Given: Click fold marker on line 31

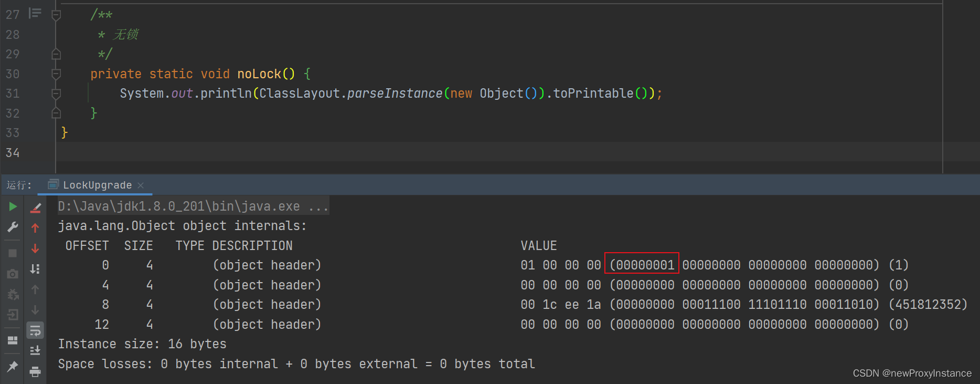Looking at the screenshot, I should [x=56, y=94].
